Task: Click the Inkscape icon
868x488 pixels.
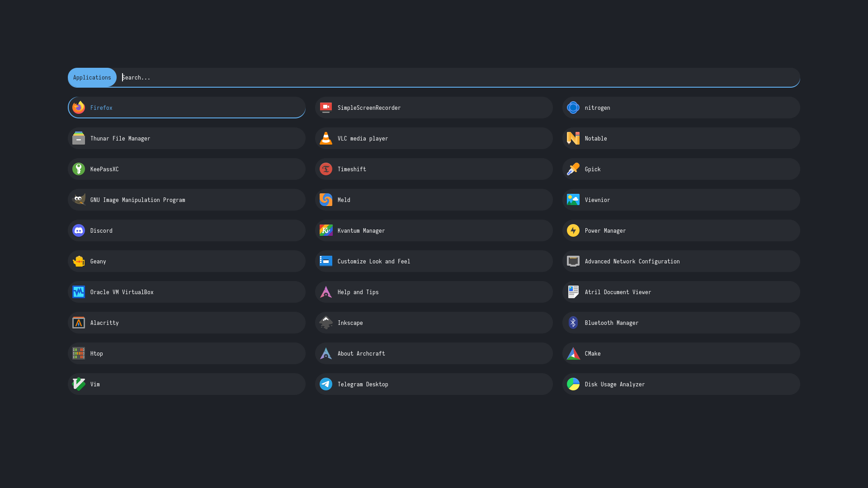Action: click(x=325, y=323)
